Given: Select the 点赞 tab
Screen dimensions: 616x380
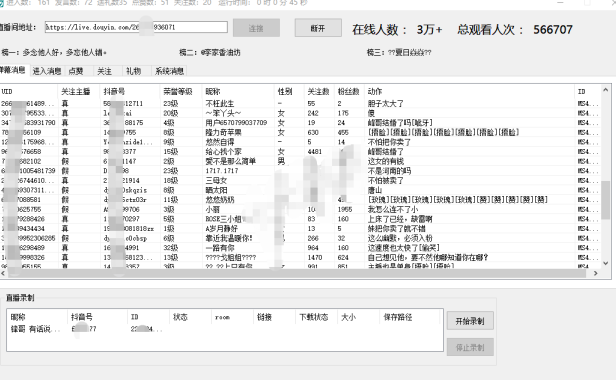Looking at the screenshot, I should pos(76,71).
